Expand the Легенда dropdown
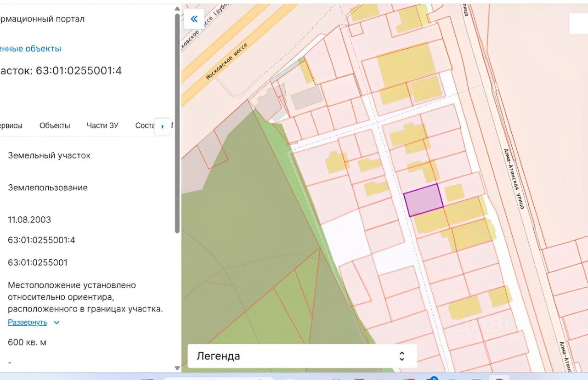The height and width of the screenshot is (380, 588). click(x=302, y=356)
